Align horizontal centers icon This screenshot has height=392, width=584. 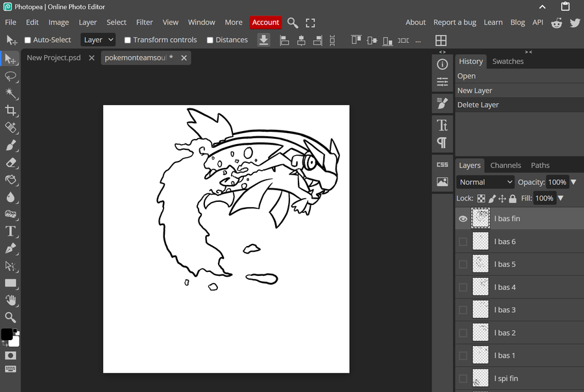tap(301, 40)
